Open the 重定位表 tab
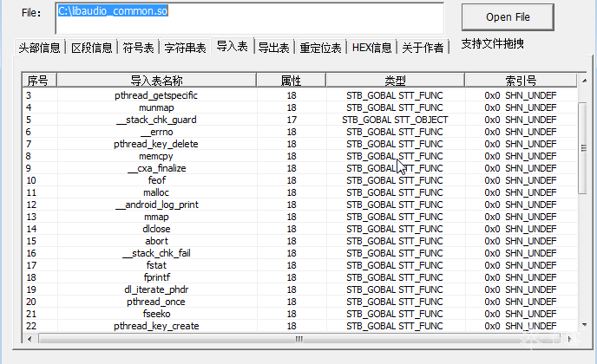 (320, 48)
